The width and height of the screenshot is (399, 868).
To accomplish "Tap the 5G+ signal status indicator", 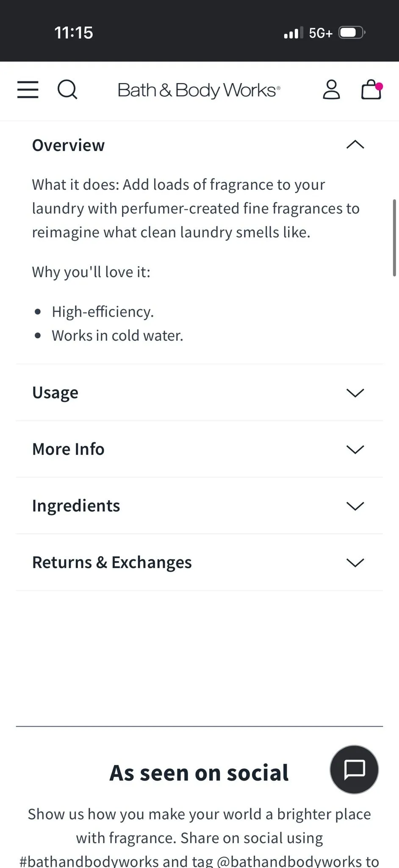I will tap(321, 33).
